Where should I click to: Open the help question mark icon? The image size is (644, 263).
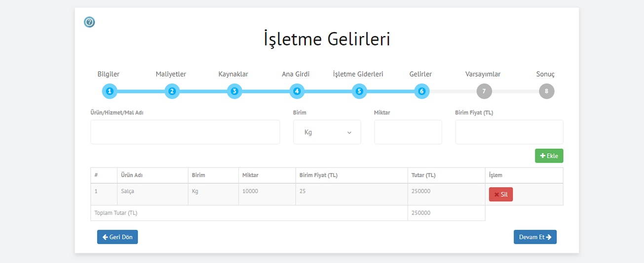89,22
